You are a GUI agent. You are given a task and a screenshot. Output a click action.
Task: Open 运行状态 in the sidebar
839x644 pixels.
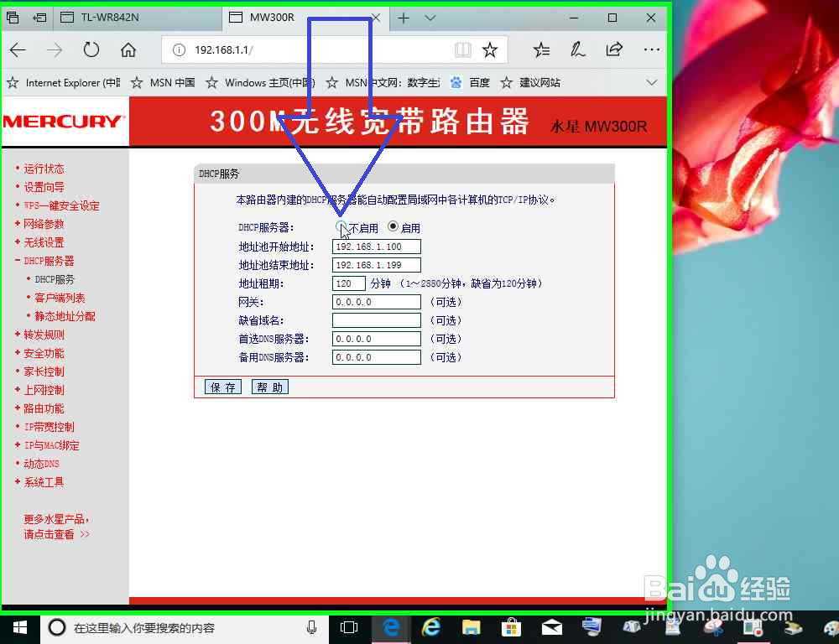[44, 169]
